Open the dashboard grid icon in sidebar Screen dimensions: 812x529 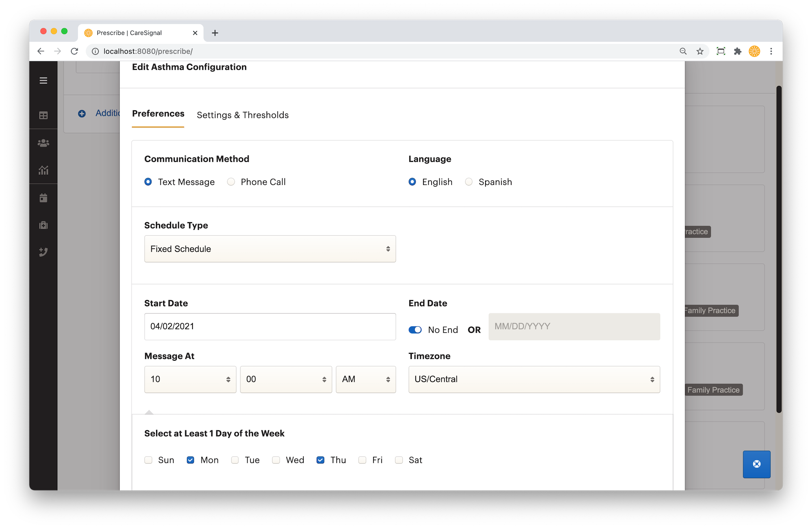click(43, 116)
